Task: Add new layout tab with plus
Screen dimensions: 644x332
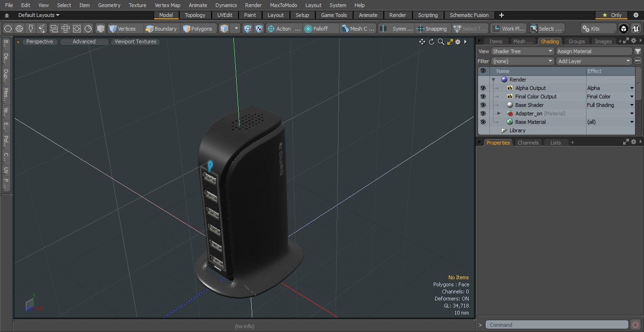Action: (x=501, y=15)
